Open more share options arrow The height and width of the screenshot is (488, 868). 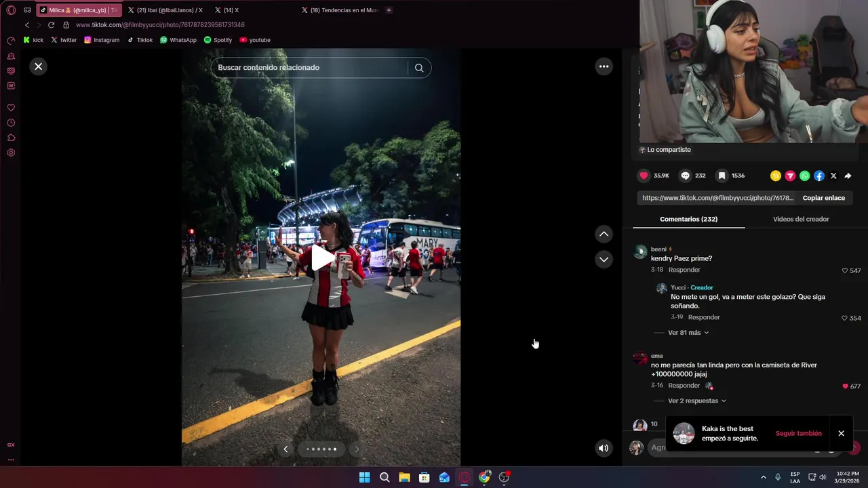click(848, 176)
